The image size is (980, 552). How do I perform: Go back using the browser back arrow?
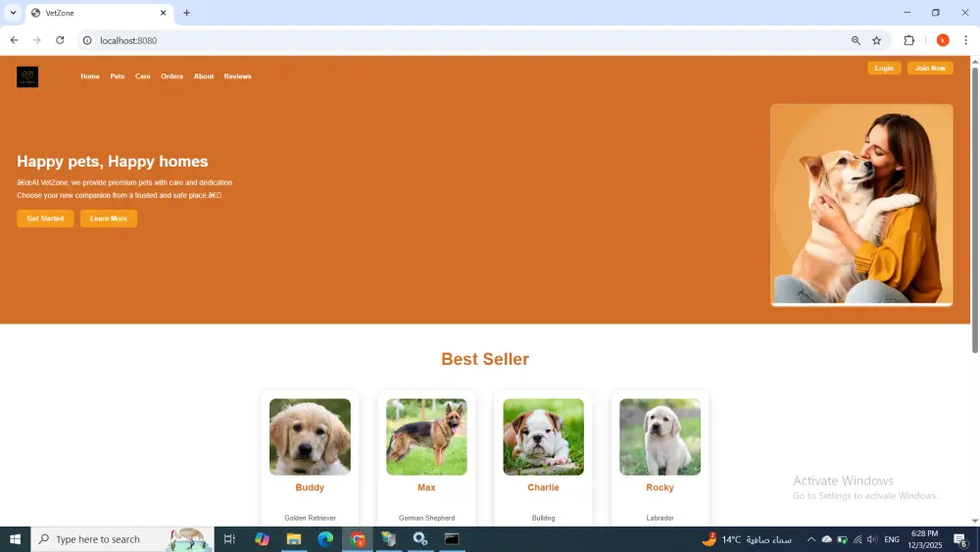[15, 40]
